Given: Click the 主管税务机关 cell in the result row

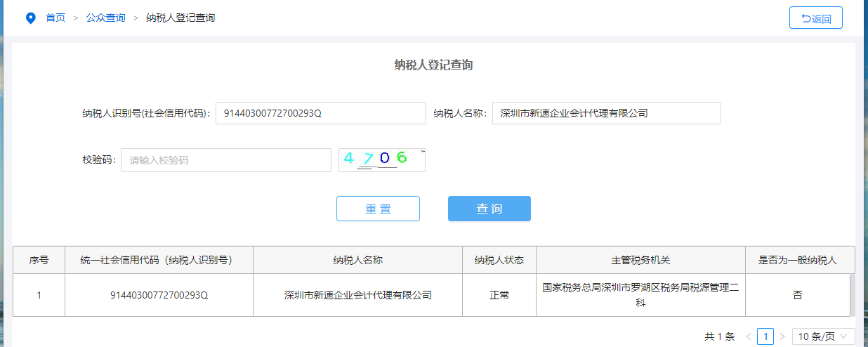Looking at the screenshot, I should (640, 295).
